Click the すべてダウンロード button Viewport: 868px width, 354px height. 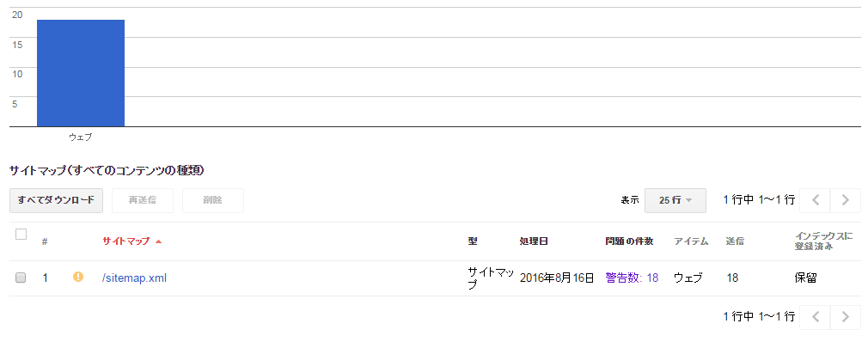point(57,200)
